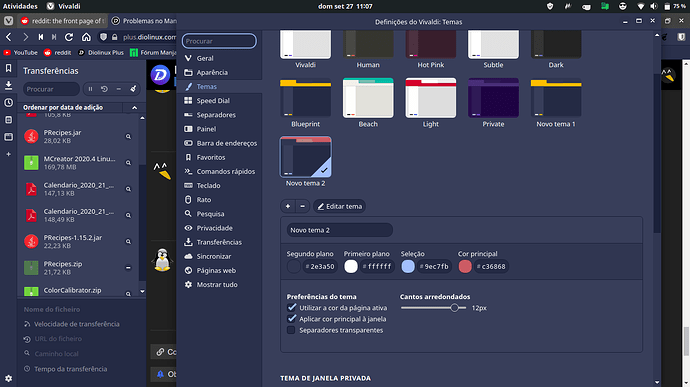The width and height of the screenshot is (690, 387).
Task: Open Atividades overview in top bar
Action: (x=20, y=6)
